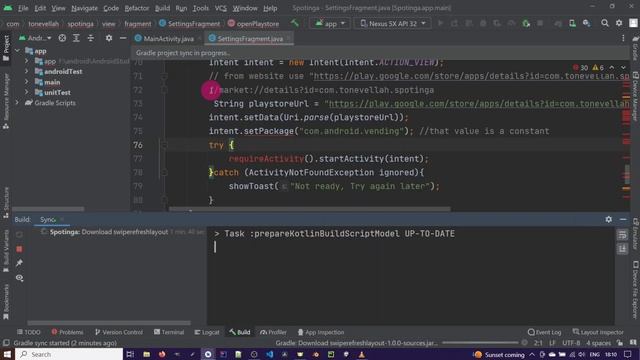Click Collapse All in Project panel
The height and width of the screenshot is (360, 640).
pos(91,38)
